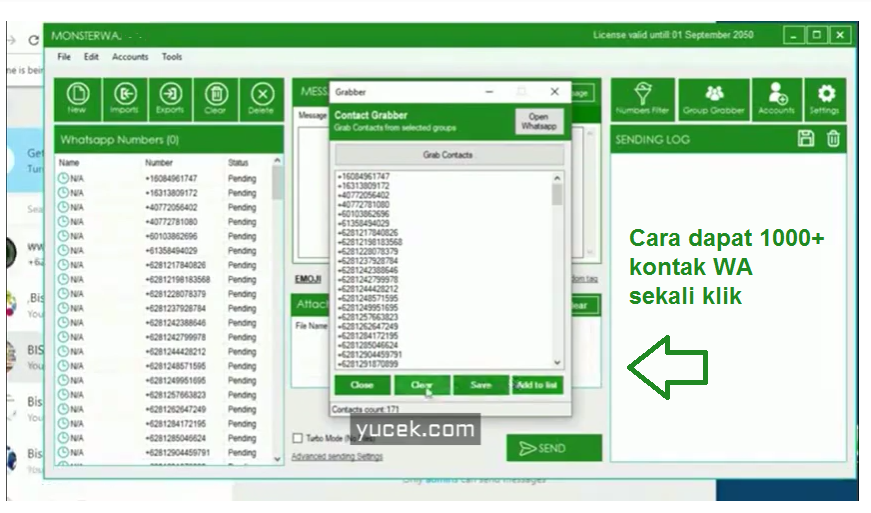Screen dimensions: 871x513
Task: Click the Open Whatsapp button in Grabber
Action: pyautogui.click(x=539, y=121)
